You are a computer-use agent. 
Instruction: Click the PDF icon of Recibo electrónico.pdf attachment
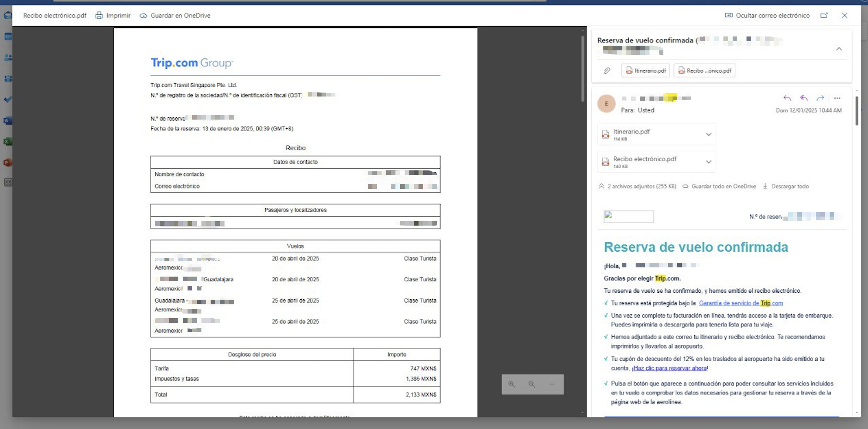606,162
